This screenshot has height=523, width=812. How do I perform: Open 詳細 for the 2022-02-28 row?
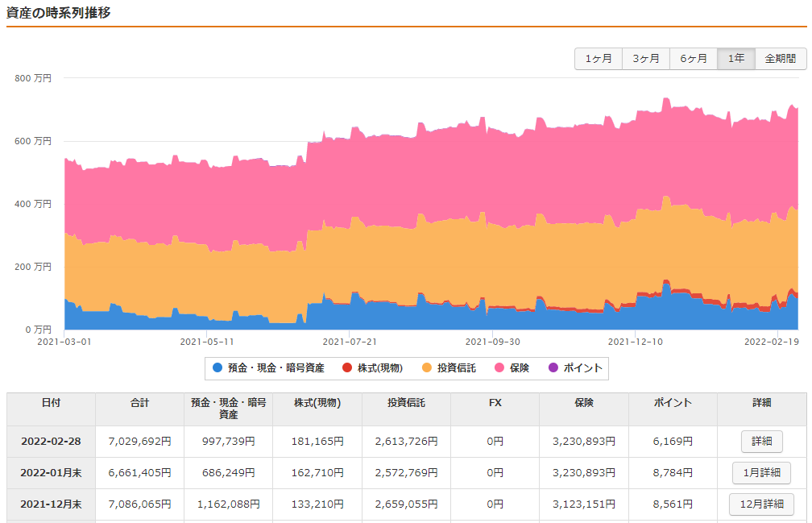(x=761, y=441)
